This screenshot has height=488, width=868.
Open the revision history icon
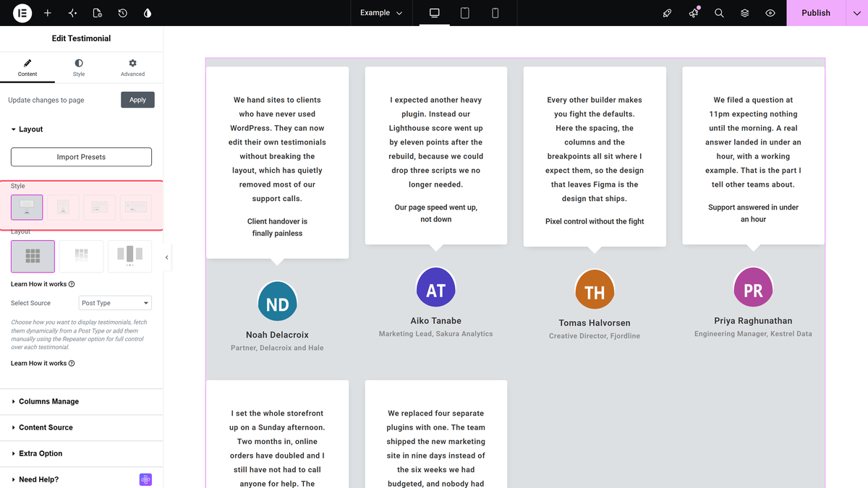coord(123,13)
